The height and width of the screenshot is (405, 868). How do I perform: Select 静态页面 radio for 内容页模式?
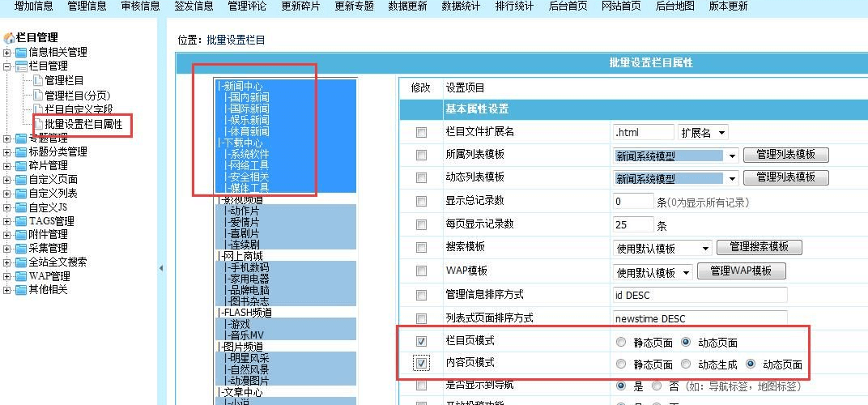point(620,364)
